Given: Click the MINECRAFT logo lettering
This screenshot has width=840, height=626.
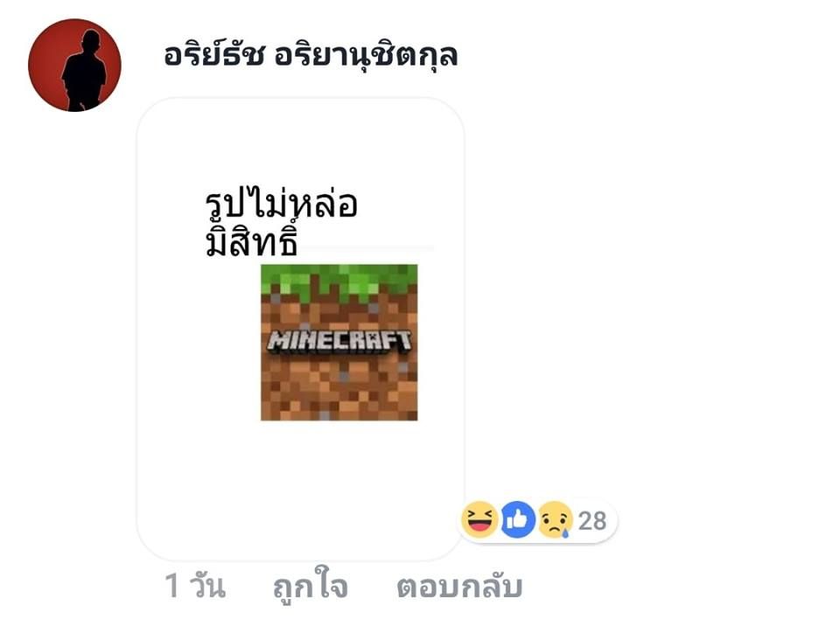Looking at the screenshot, I should point(339,341).
